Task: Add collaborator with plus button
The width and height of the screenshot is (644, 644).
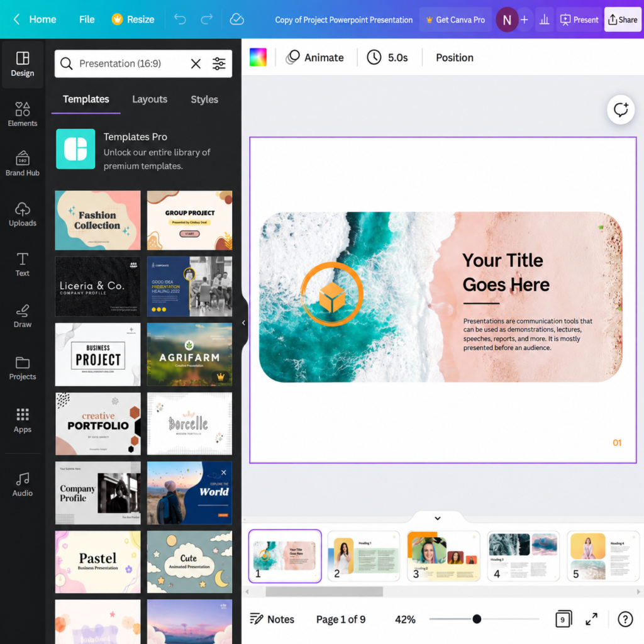Action: pos(524,19)
